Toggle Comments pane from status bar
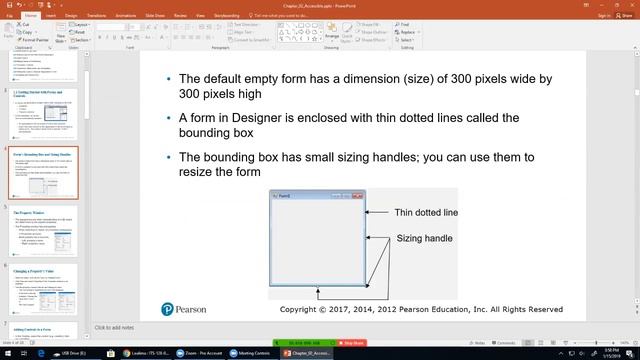640x360 pixels. pyautogui.click(x=504, y=343)
